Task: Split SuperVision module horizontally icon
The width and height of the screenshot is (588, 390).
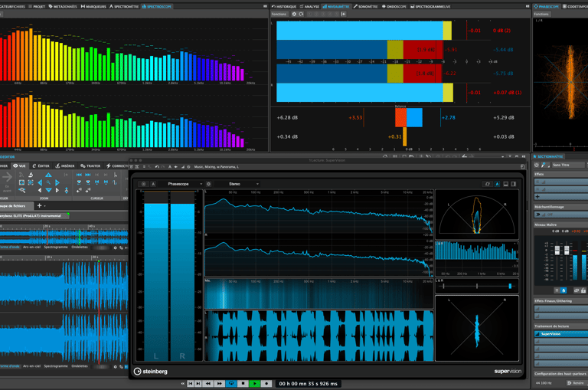Action: coord(505,184)
